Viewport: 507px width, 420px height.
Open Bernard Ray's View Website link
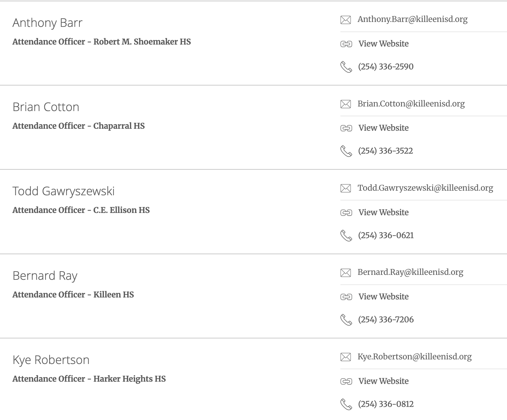tap(383, 297)
